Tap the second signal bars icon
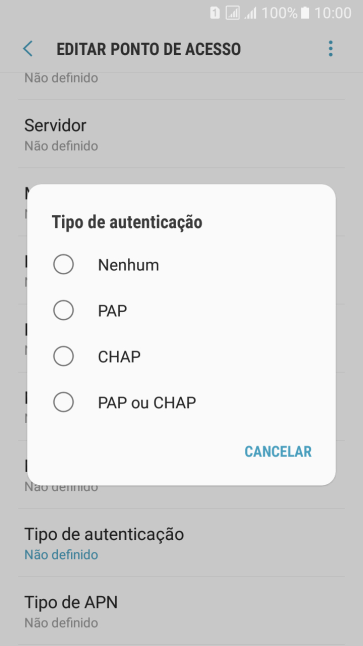The image size is (363, 646). pyautogui.click(x=251, y=14)
